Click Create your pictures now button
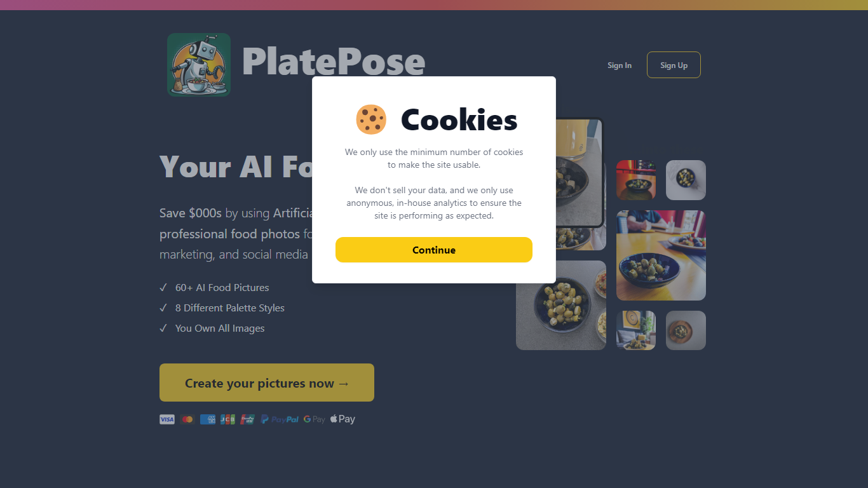This screenshot has height=488, width=868. [x=267, y=383]
